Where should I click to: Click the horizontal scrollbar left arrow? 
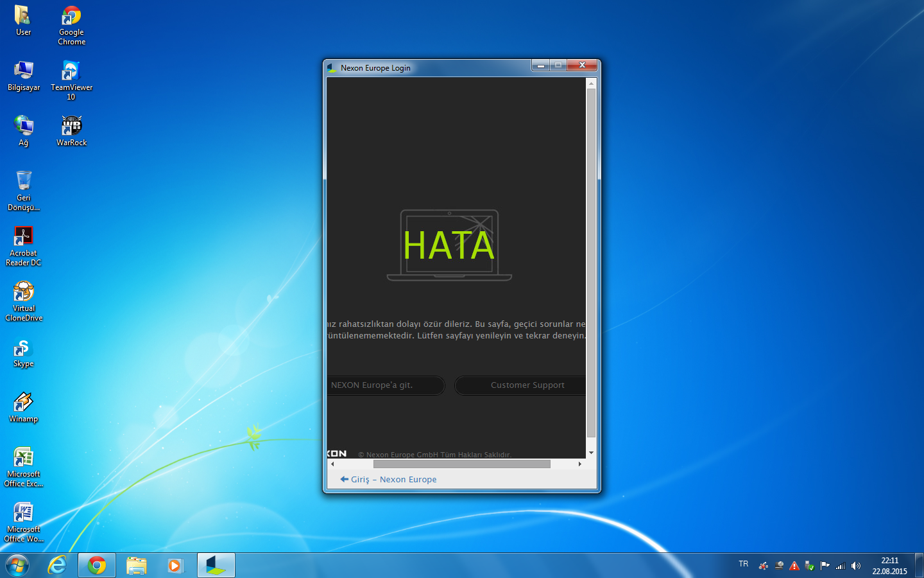click(x=332, y=464)
